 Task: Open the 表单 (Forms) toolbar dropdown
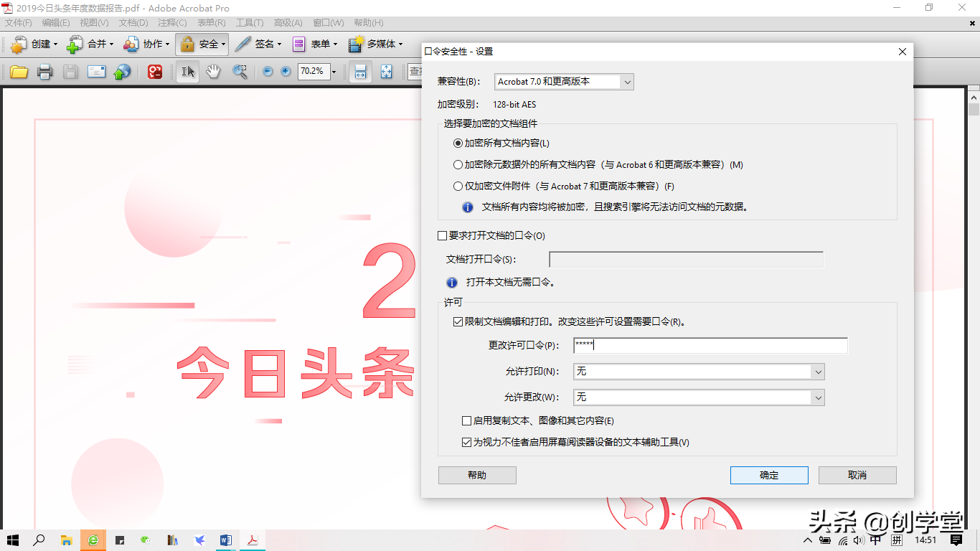(314, 44)
